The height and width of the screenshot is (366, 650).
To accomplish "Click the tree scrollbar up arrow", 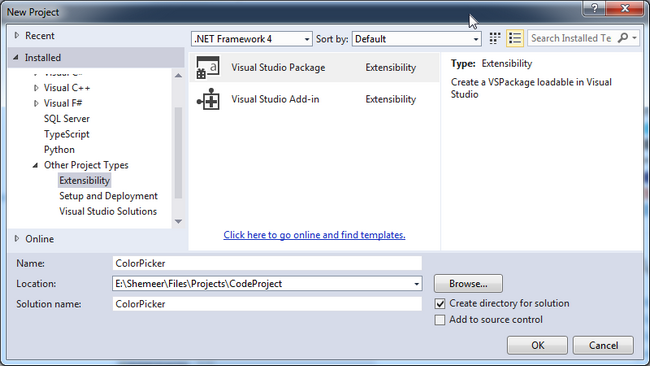I will point(178,75).
